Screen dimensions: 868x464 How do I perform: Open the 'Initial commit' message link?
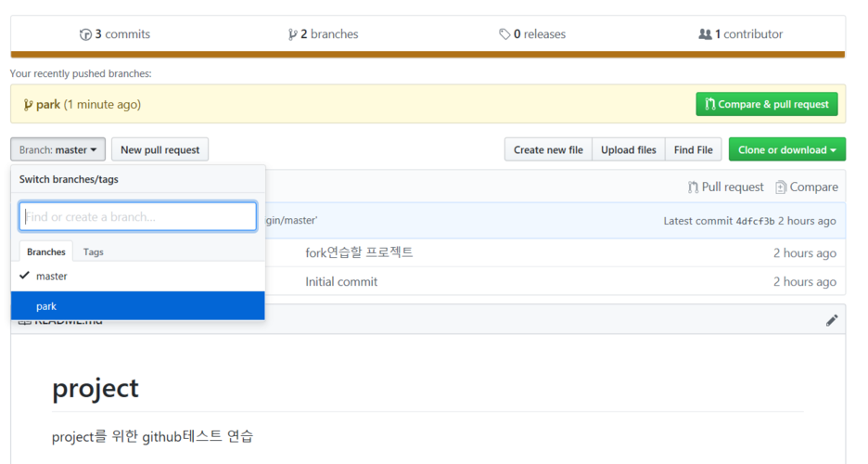(x=341, y=282)
